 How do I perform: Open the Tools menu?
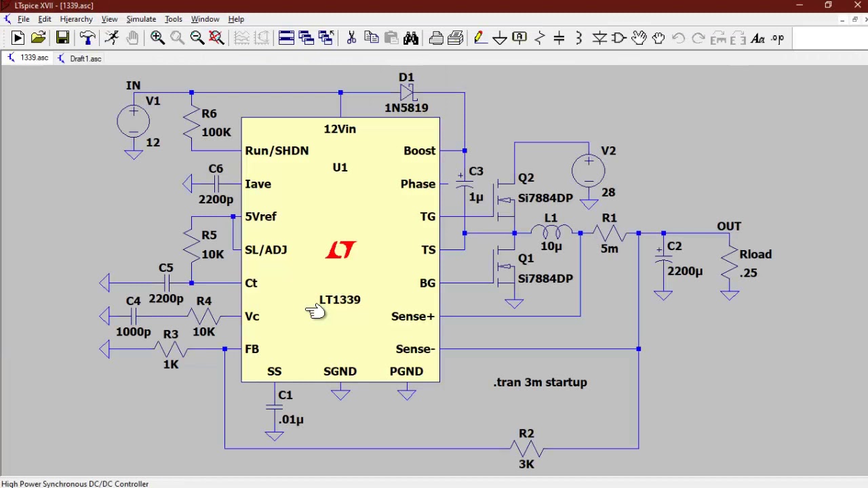pos(174,19)
